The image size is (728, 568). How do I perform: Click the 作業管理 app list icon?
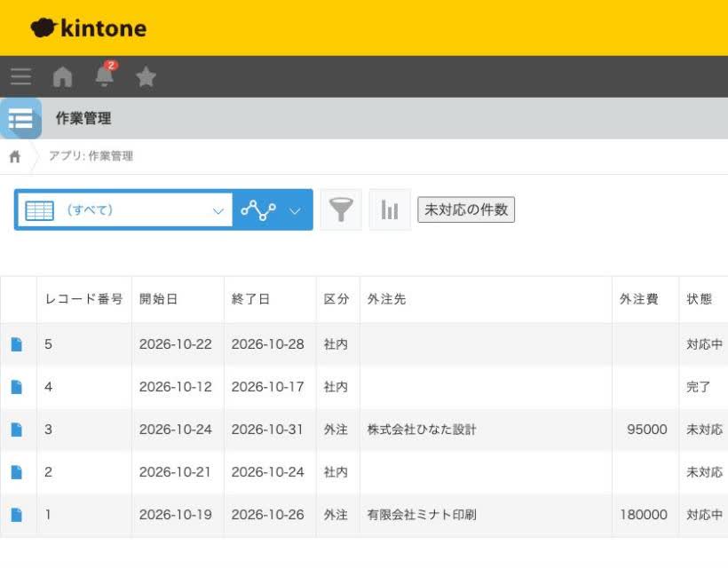point(21,118)
